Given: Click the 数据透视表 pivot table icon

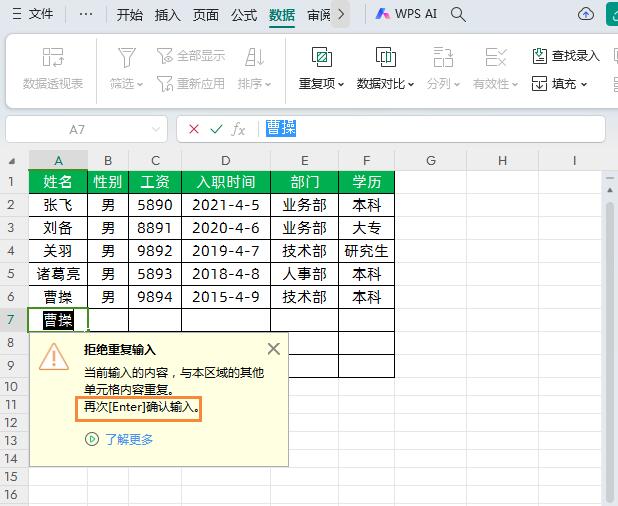Looking at the screenshot, I should [53, 57].
